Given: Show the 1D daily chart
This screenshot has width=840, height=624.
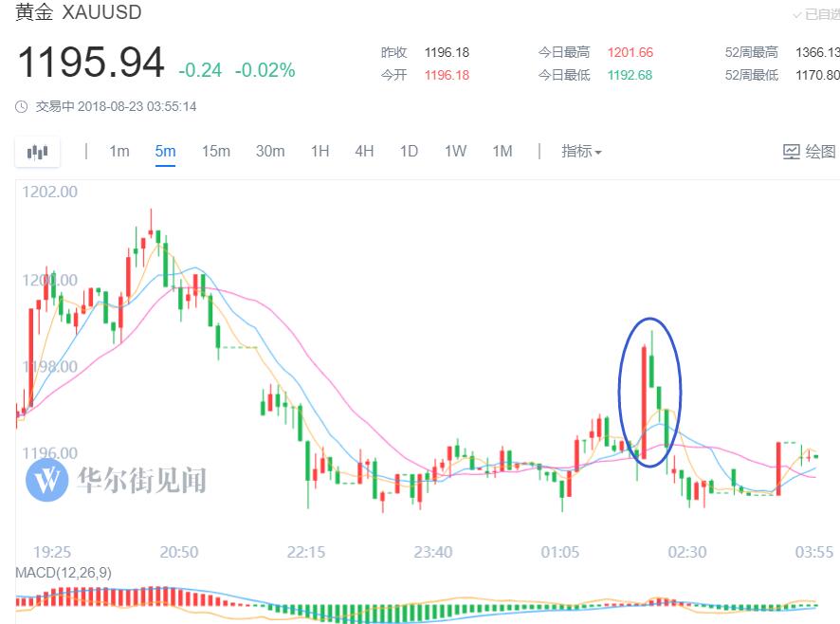Looking at the screenshot, I should click(409, 152).
